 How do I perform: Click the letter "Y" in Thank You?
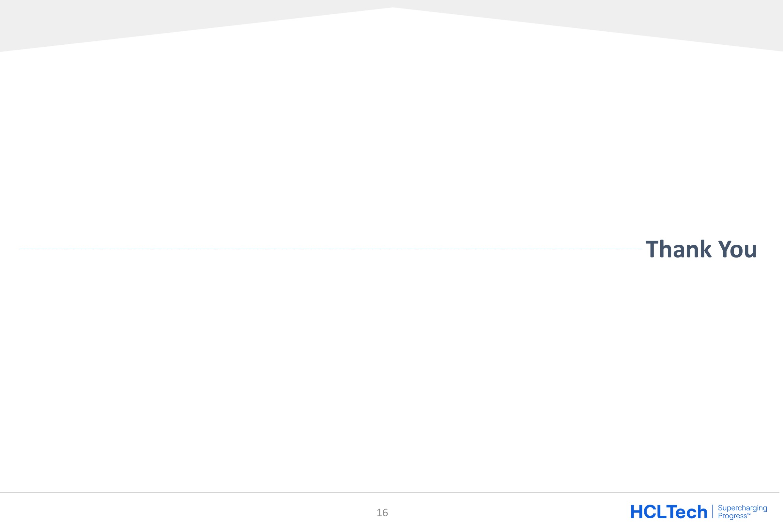point(725,249)
